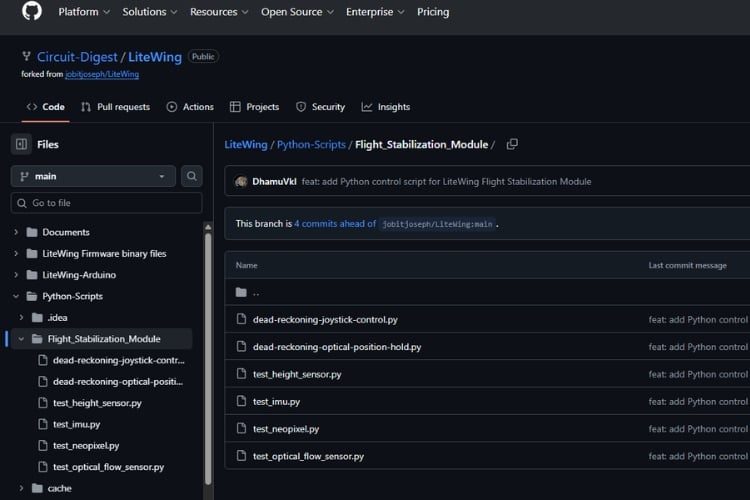Image resolution: width=750 pixels, height=500 pixels.
Task: Open the GitHub home logo
Action: click(x=32, y=11)
